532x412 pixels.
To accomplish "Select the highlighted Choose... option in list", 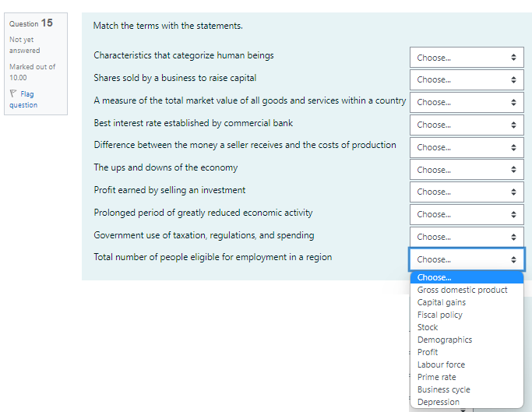I will tap(467, 277).
